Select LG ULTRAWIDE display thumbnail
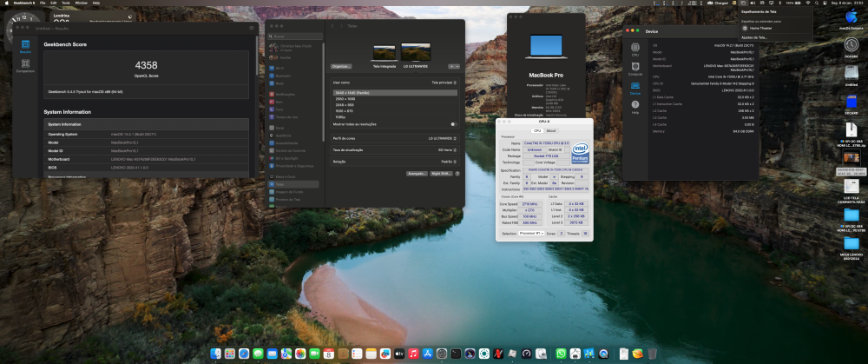The width and height of the screenshot is (868, 364). pos(416,52)
